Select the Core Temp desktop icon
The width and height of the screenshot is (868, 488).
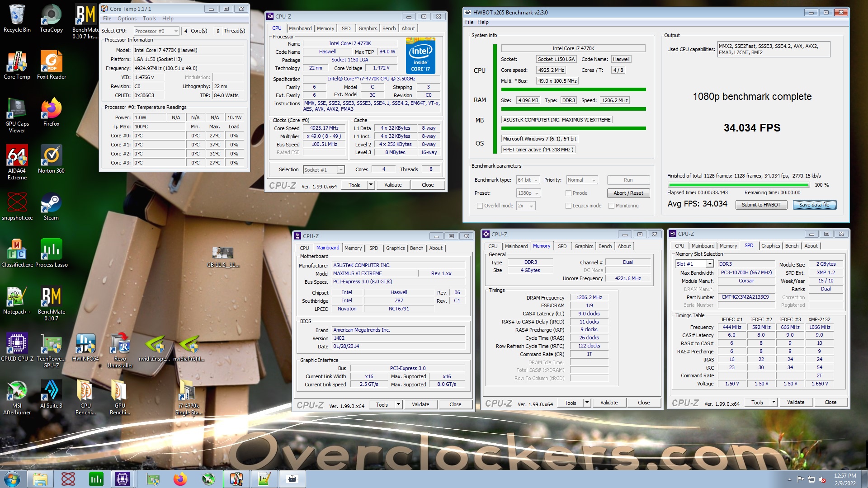coord(17,66)
